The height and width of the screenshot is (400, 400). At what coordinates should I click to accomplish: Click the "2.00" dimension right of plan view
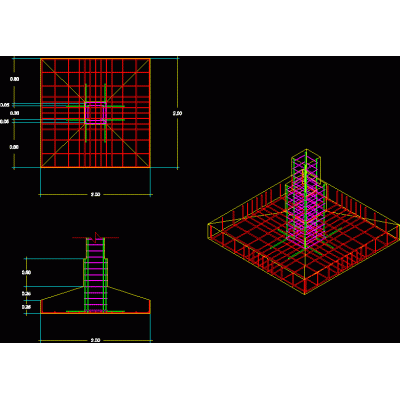(x=177, y=113)
